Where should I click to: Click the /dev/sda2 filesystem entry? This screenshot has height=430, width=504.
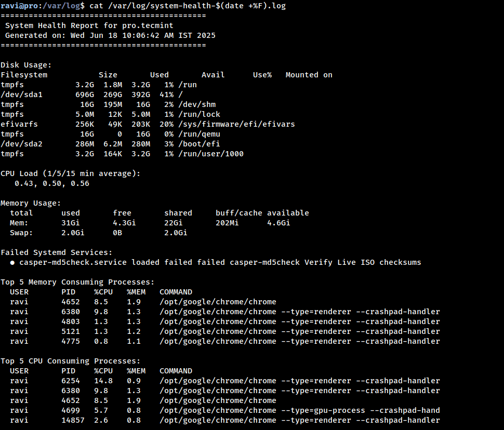(x=21, y=144)
